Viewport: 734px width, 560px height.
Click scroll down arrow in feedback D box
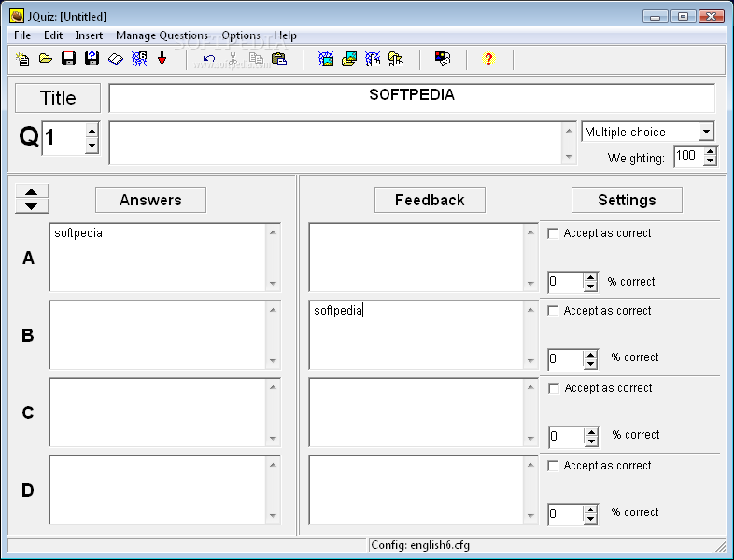tap(530, 515)
